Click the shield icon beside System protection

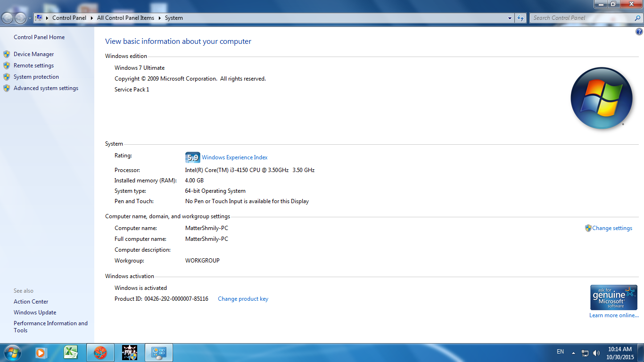[x=7, y=77]
